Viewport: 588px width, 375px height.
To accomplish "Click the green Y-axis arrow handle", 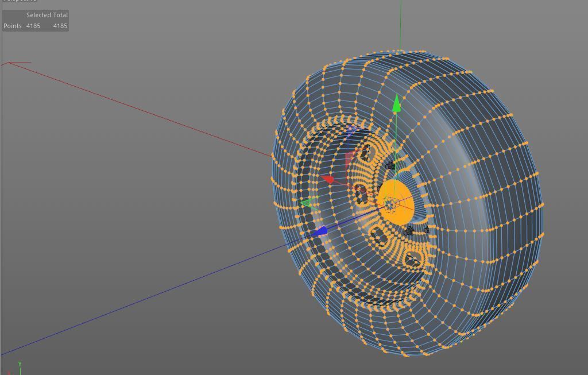I will [396, 103].
